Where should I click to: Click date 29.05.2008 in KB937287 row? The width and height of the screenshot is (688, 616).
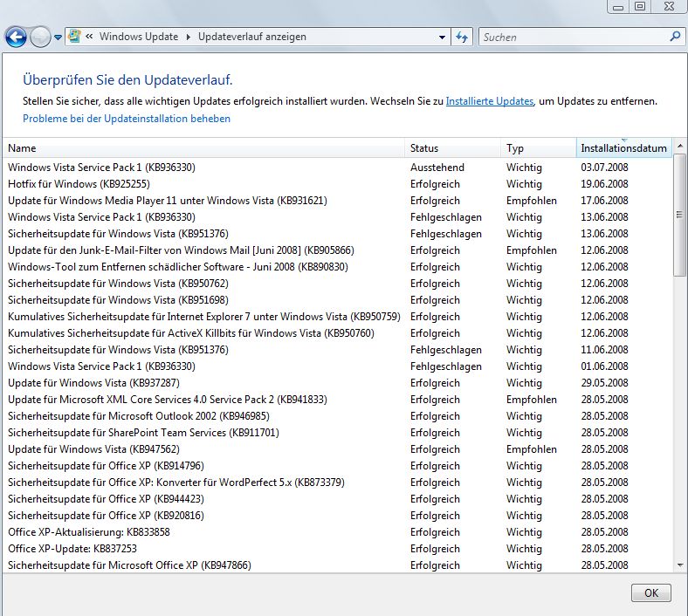[605, 383]
